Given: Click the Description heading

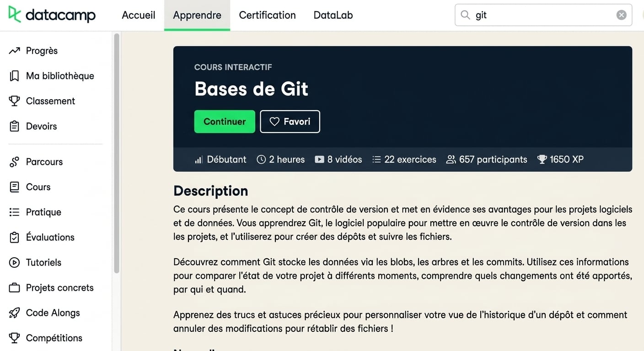Looking at the screenshot, I should (x=211, y=191).
